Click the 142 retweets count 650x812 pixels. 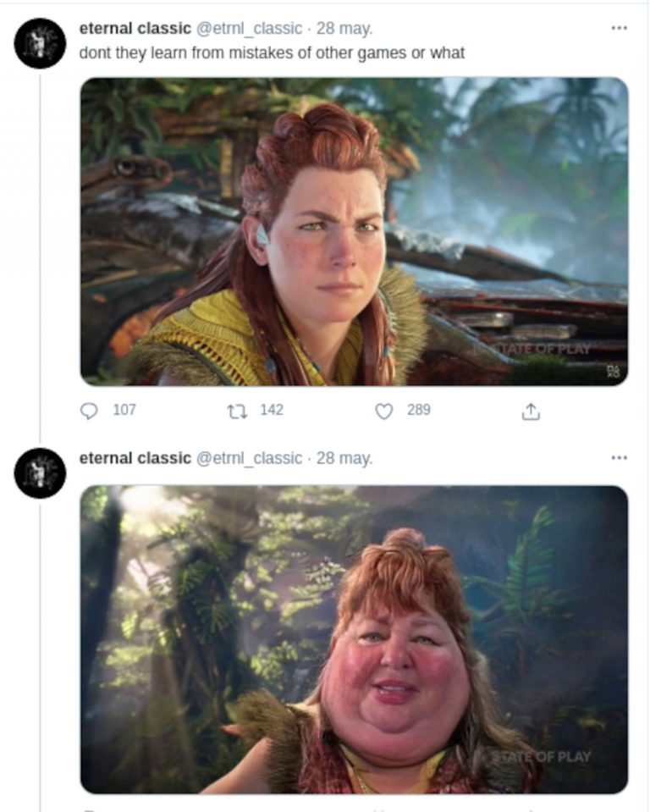(272, 410)
